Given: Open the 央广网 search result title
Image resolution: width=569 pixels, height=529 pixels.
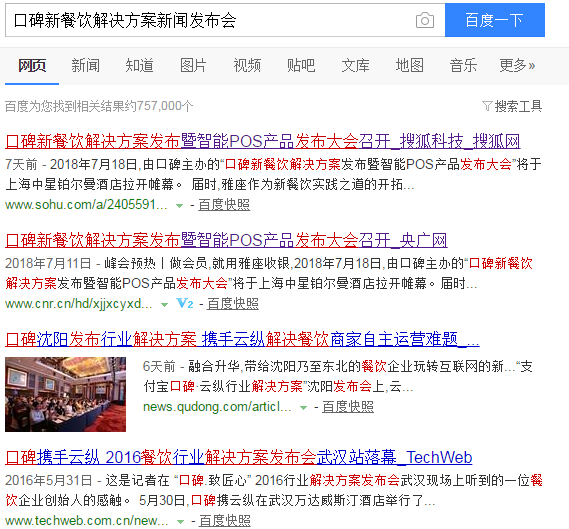Looking at the screenshot, I should pos(226,240).
